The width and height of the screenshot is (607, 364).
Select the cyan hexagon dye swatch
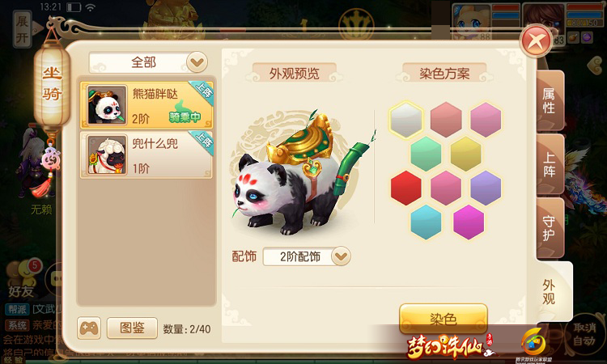pyautogui.click(x=426, y=222)
